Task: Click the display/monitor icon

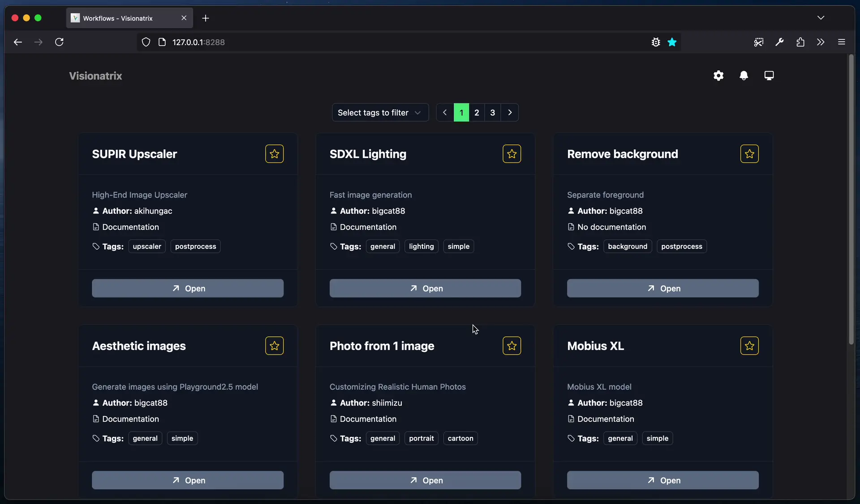Action: (769, 76)
